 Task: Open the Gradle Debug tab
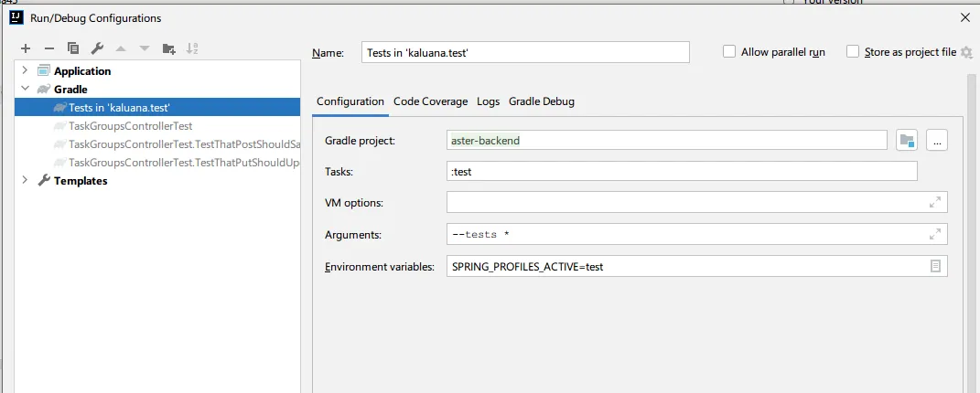[542, 101]
